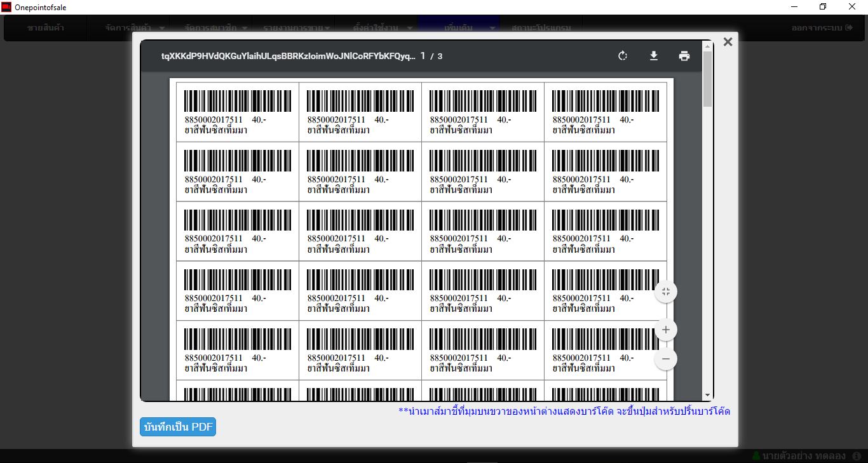Rotate the PDF barcode page clockwise

[623, 56]
